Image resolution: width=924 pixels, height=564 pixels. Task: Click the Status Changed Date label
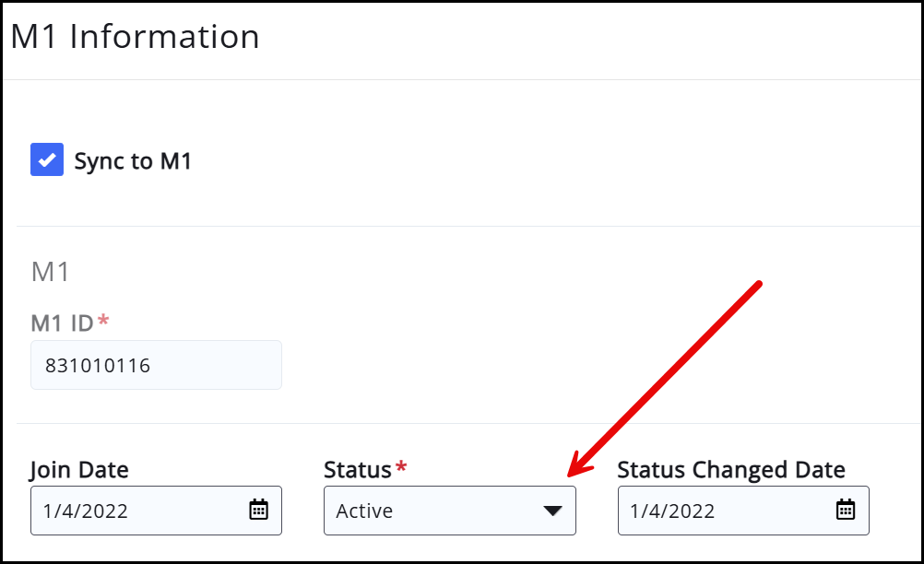[731, 470]
